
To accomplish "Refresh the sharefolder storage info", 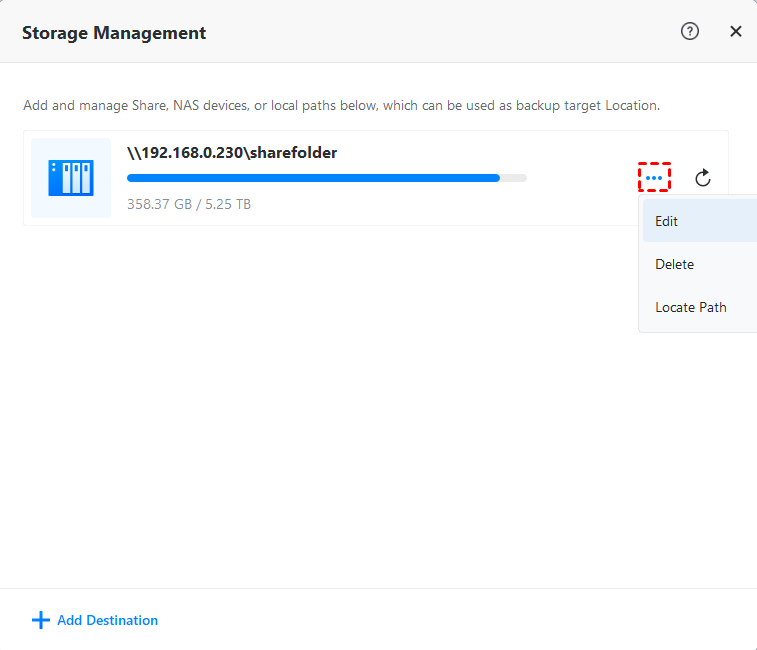I will pyautogui.click(x=703, y=178).
